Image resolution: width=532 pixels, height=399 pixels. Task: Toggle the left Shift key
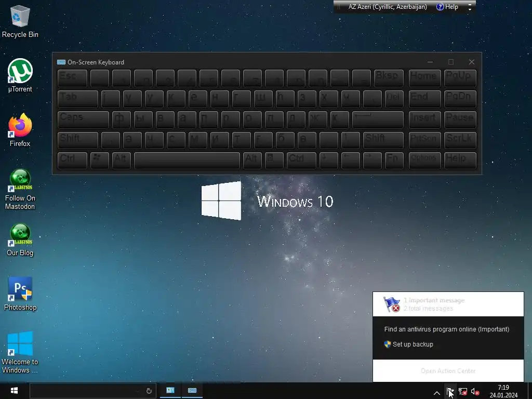coord(78,140)
